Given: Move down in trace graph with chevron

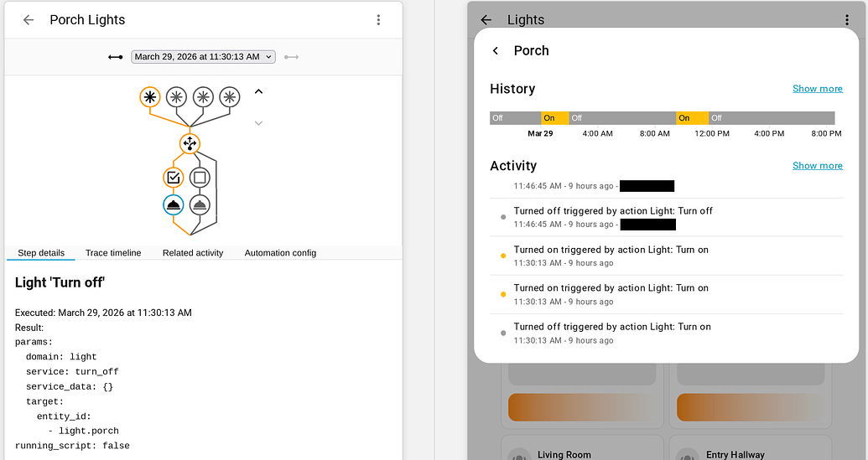Looking at the screenshot, I should coord(258,123).
